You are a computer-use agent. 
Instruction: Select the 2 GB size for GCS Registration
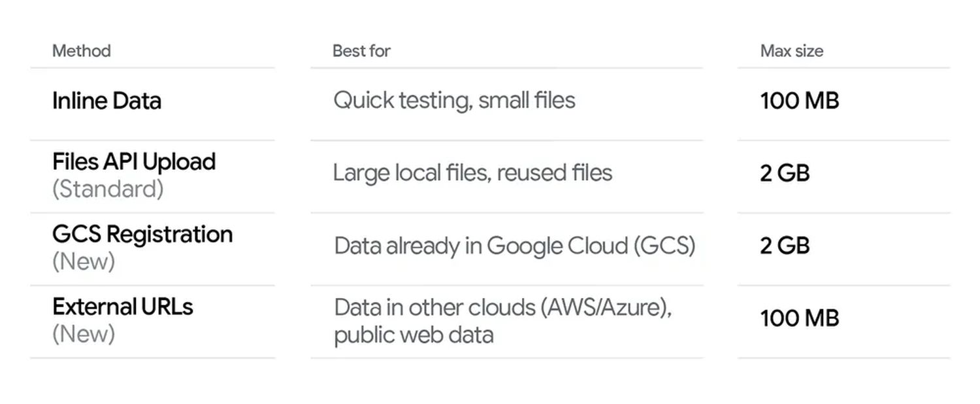[x=785, y=246]
